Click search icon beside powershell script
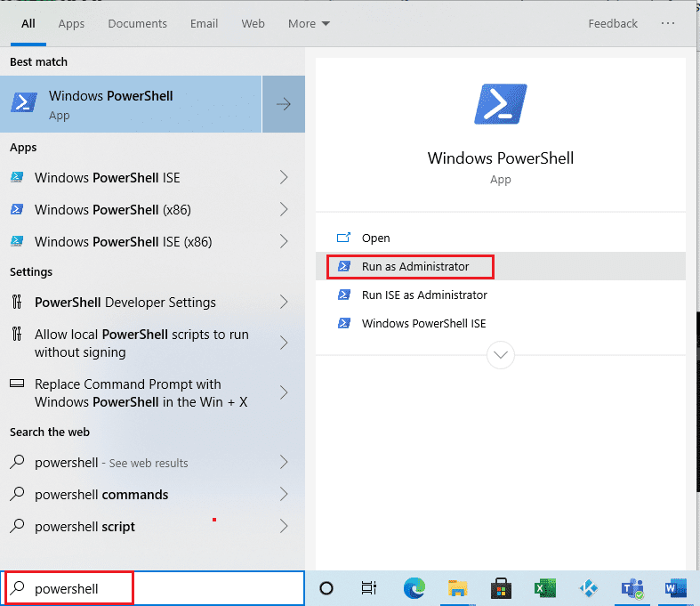 tap(17, 526)
